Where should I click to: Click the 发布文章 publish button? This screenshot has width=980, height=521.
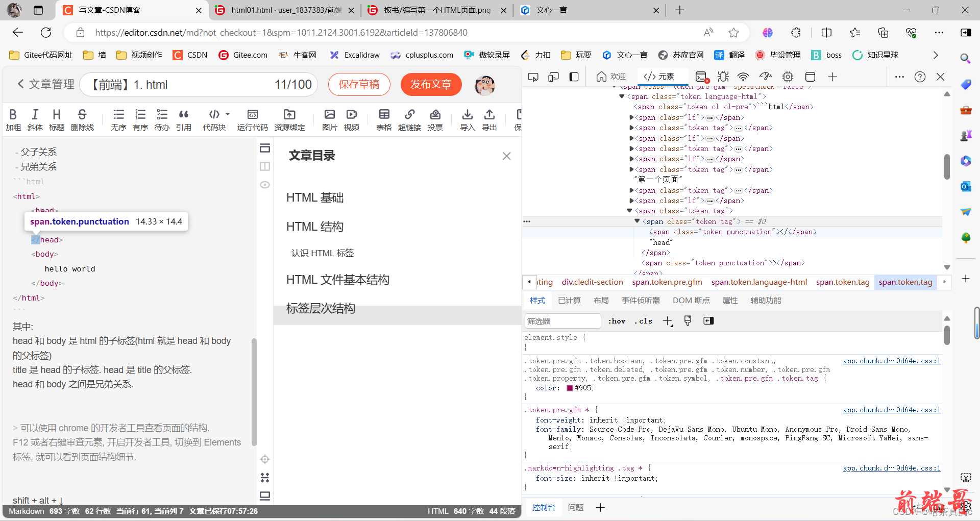(x=431, y=84)
